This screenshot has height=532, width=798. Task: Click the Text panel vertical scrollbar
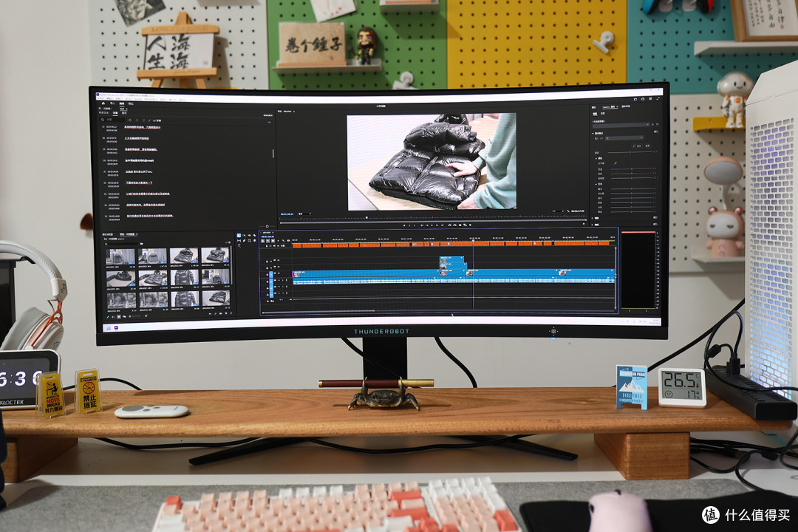click(273, 153)
